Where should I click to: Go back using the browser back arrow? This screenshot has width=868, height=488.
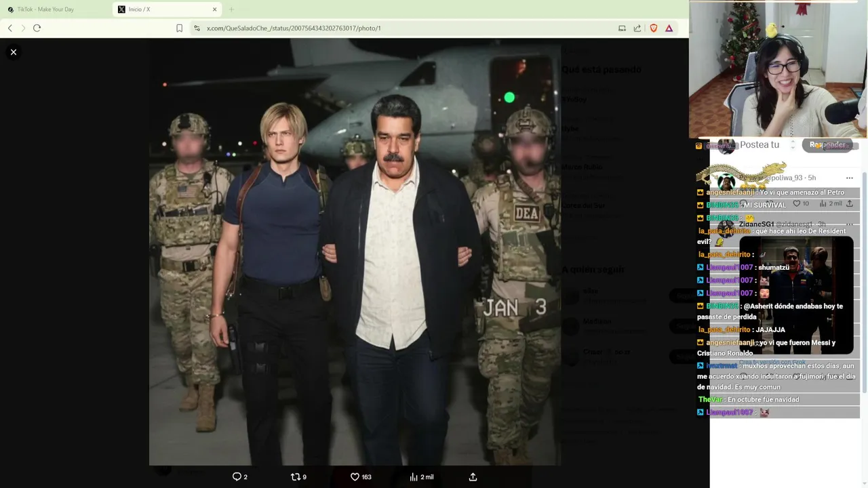pyautogui.click(x=10, y=28)
